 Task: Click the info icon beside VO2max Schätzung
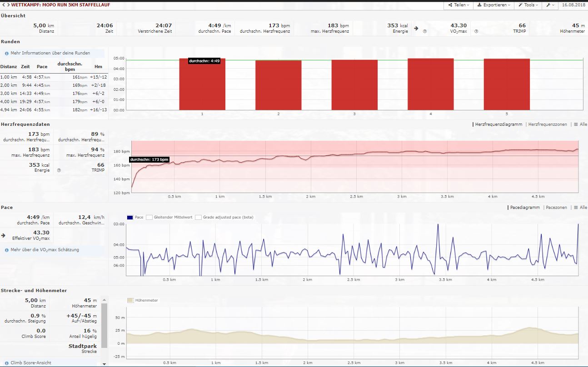tap(7, 250)
